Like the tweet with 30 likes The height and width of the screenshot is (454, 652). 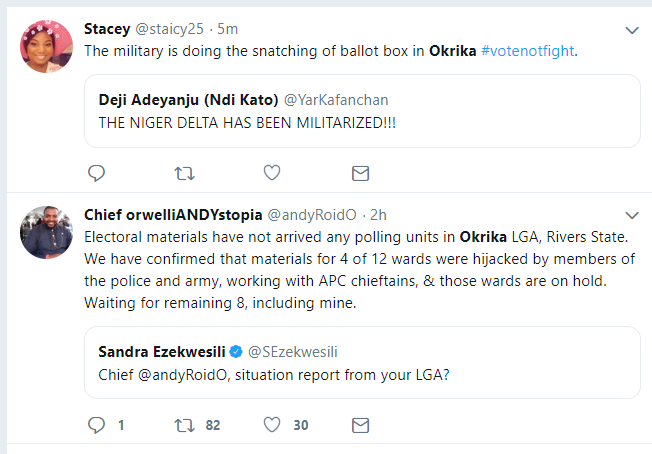[271, 425]
